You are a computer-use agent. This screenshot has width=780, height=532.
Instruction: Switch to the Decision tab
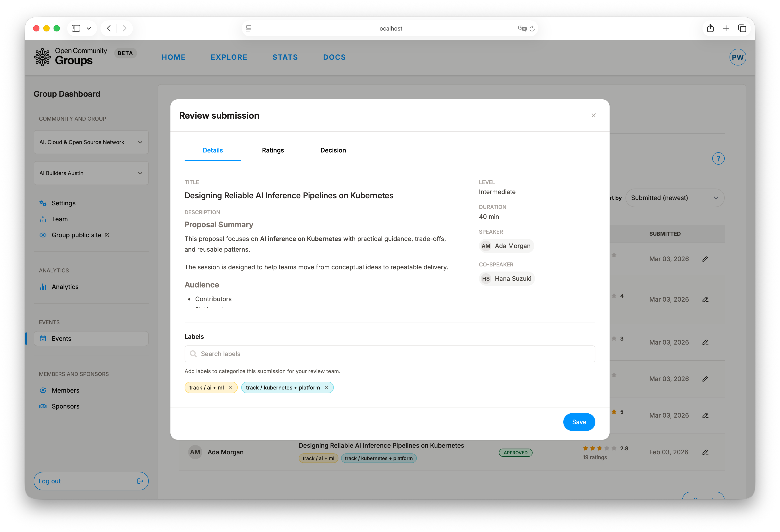333,150
